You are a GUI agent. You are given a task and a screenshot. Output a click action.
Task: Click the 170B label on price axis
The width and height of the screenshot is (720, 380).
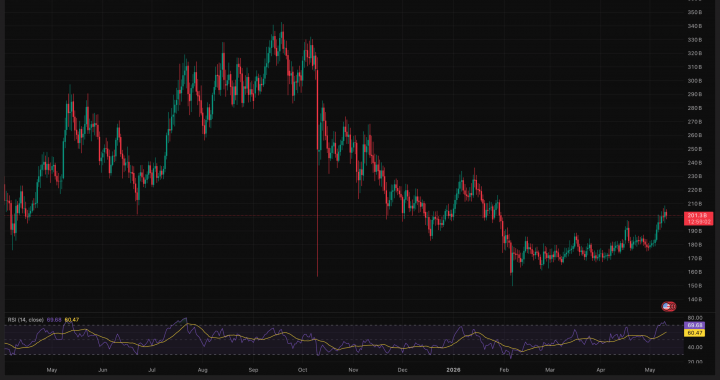pyautogui.click(x=696, y=258)
